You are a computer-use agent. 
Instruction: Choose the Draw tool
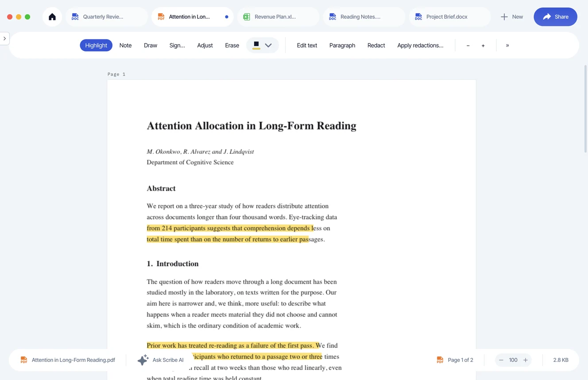151,45
